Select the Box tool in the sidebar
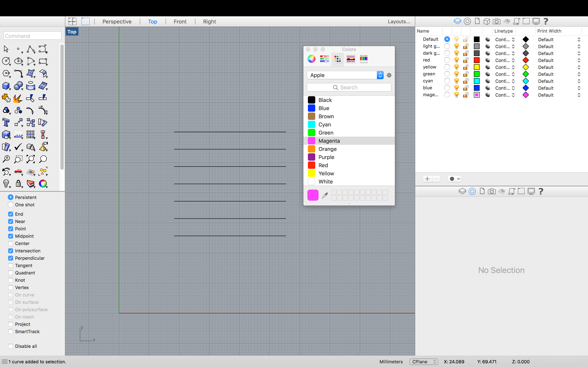The width and height of the screenshot is (588, 367). point(6,86)
